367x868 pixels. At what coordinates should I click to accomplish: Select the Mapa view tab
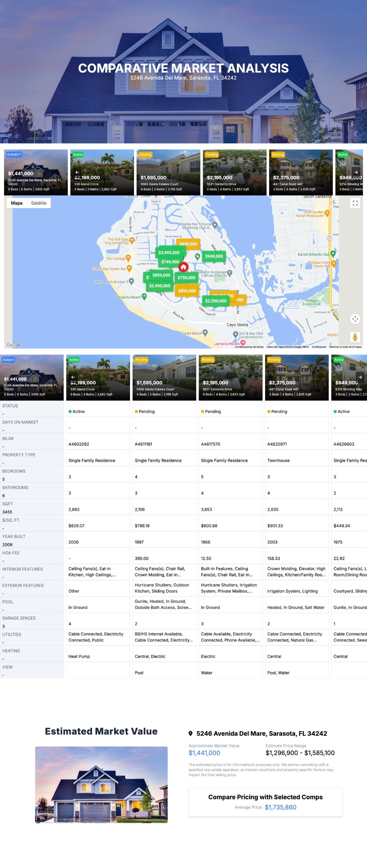pos(17,203)
